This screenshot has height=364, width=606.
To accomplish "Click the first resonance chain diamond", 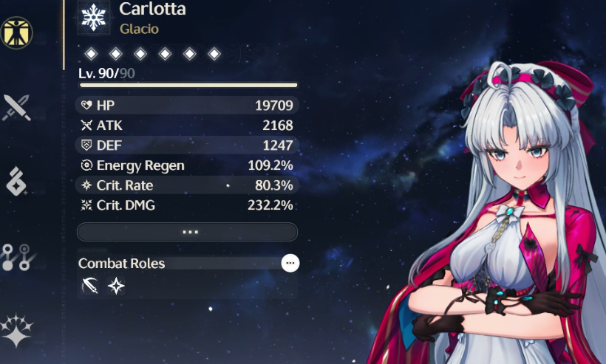I will (x=91, y=54).
